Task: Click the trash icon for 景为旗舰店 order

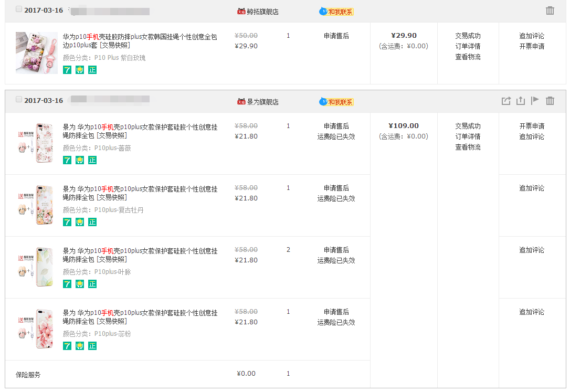Action: click(550, 101)
